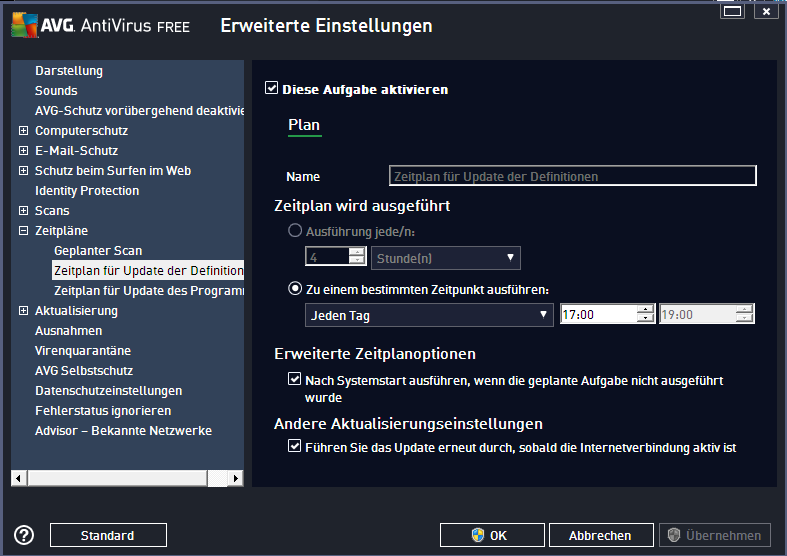Increase the 19:00 end time value

click(744, 310)
